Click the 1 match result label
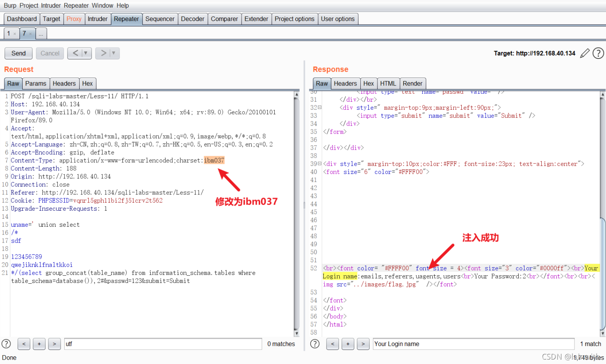Screen dimensions: 606x364 point(591,344)
